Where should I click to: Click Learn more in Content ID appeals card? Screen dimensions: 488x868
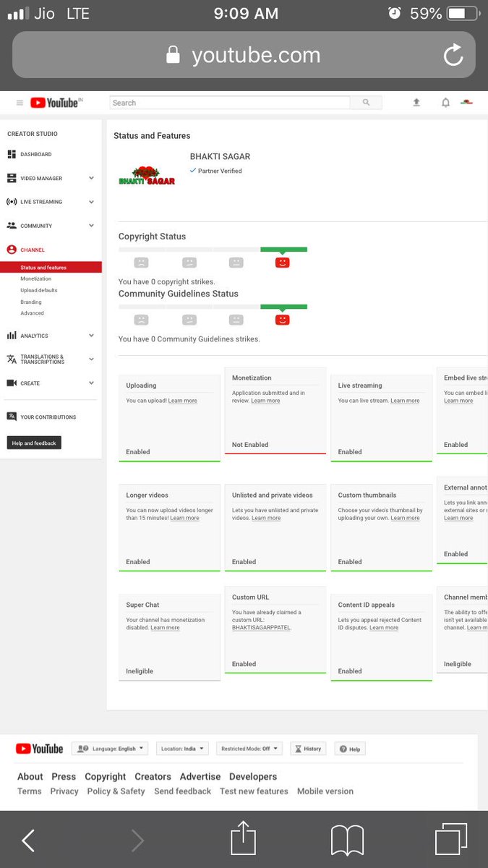(x=384, y=628)
